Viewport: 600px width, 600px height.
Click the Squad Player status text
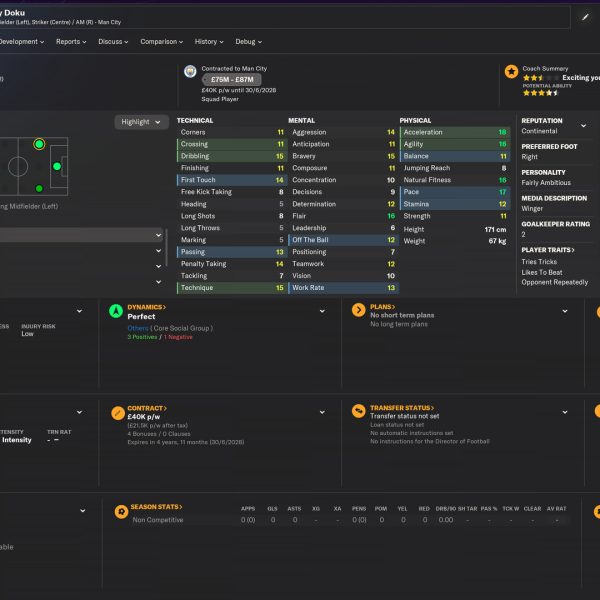(220, 99)
